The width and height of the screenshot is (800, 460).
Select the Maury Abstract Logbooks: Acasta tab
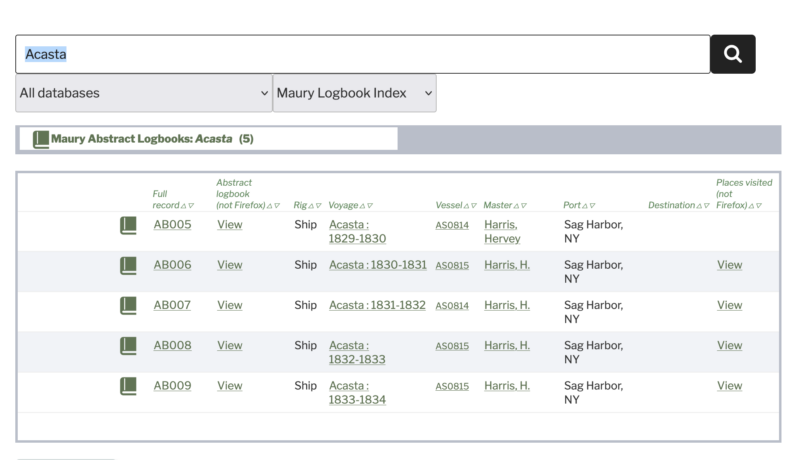(207, 139)
